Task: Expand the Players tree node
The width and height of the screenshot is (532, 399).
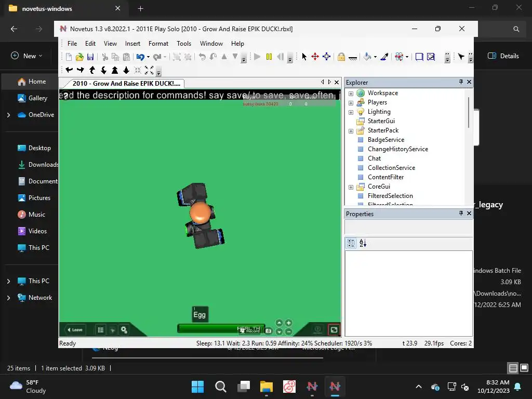Action: [x=351, y=103]
